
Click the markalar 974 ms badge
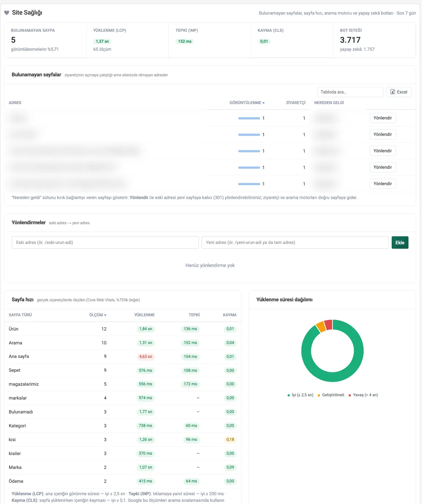click(x=145, y=398)
